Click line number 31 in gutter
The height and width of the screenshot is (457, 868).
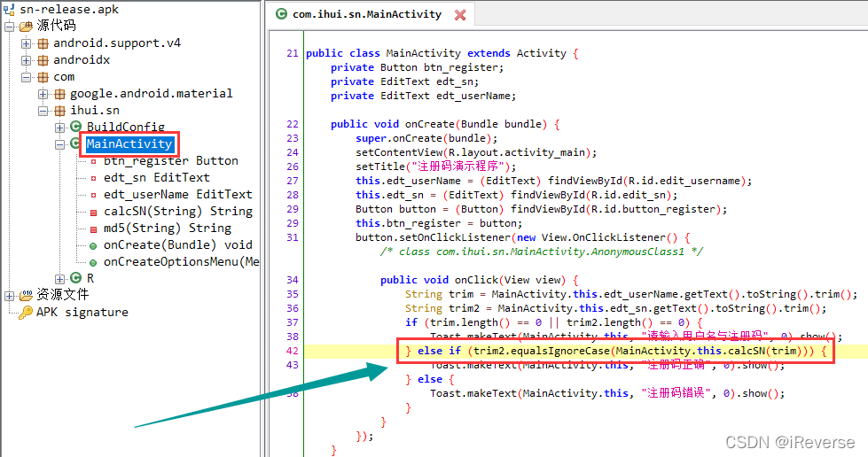(x=293, y=237)
